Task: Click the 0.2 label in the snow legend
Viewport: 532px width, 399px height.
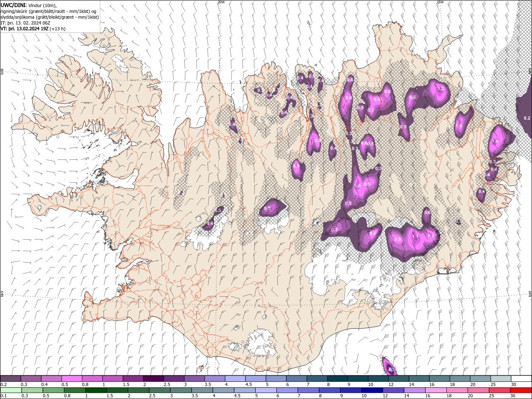Action: [3, 384]
